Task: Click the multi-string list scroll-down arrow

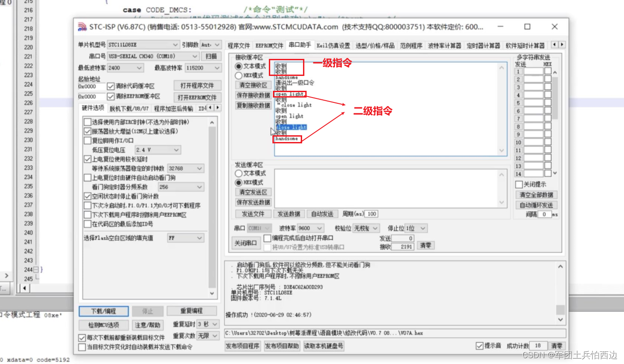Action: click(x=555, y=173)
